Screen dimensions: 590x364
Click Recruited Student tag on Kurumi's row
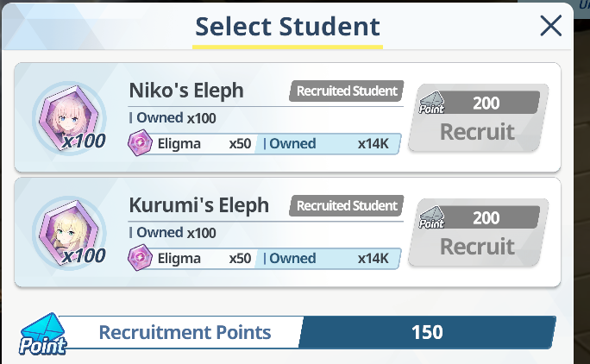[347, 206]
